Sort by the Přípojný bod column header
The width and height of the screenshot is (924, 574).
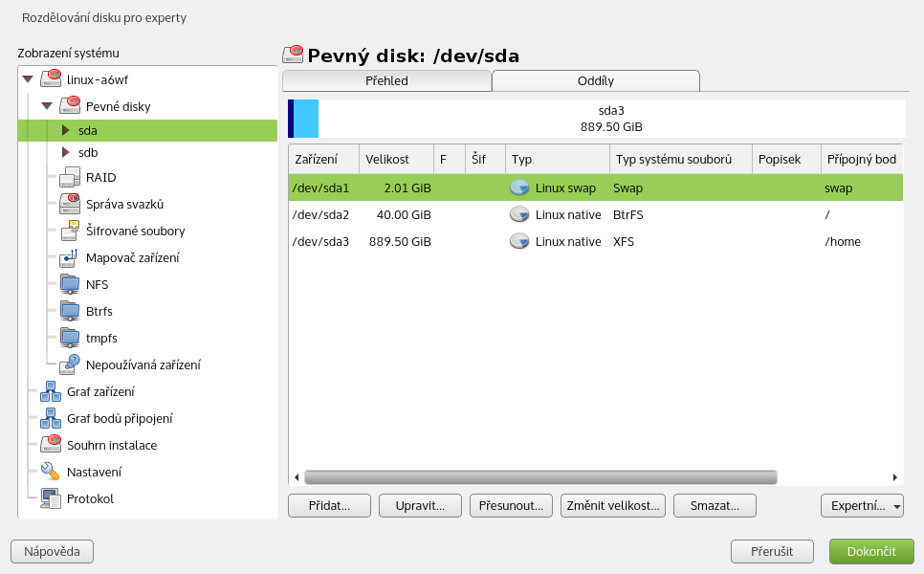click(x=862, y=159)
